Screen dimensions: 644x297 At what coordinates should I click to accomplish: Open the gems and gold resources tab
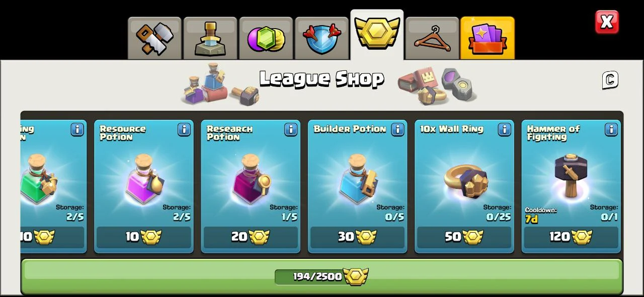click(266, 39)
